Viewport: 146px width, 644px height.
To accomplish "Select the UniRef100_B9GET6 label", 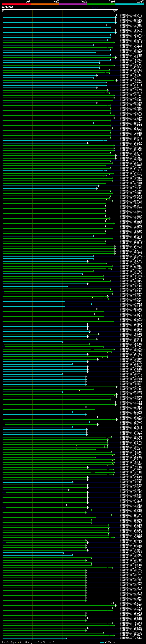I will pyautogui.click(x=131, y=93).
